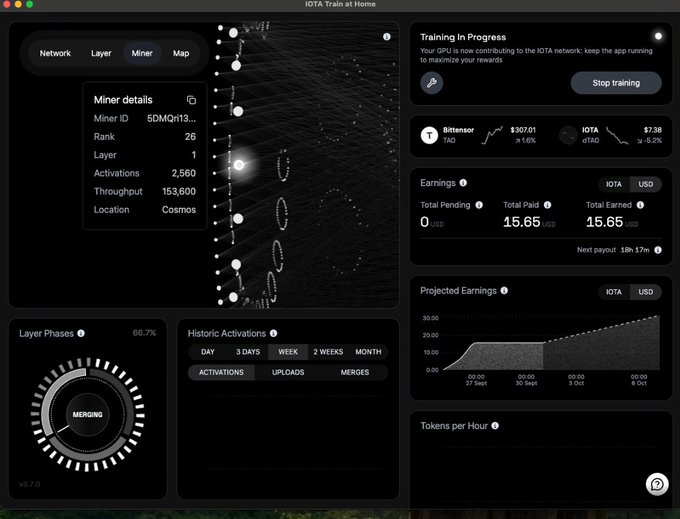Click the Total Paid amount 15.65
Image resolution: width=680 pixels, height=519 pixels.
coord(522,222)
